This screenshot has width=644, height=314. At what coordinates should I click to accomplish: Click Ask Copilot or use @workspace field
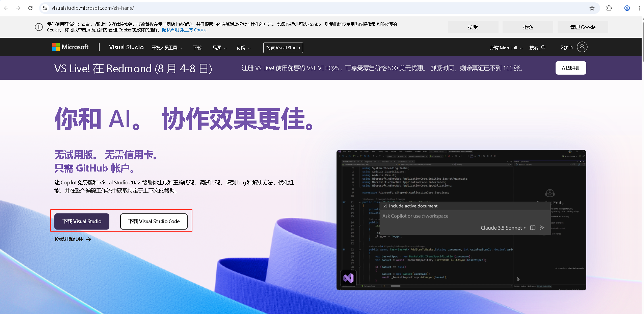click(x=465, y=216)
